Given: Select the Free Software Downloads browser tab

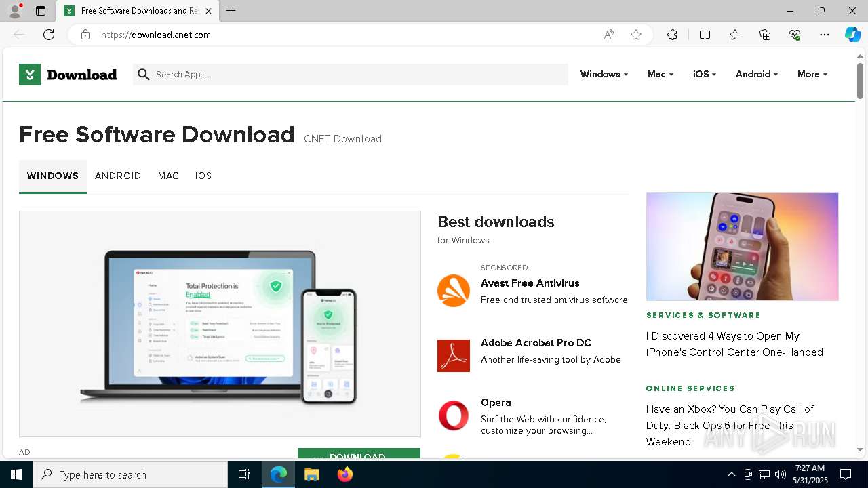Looking at the screenshot, I should 138,11.
